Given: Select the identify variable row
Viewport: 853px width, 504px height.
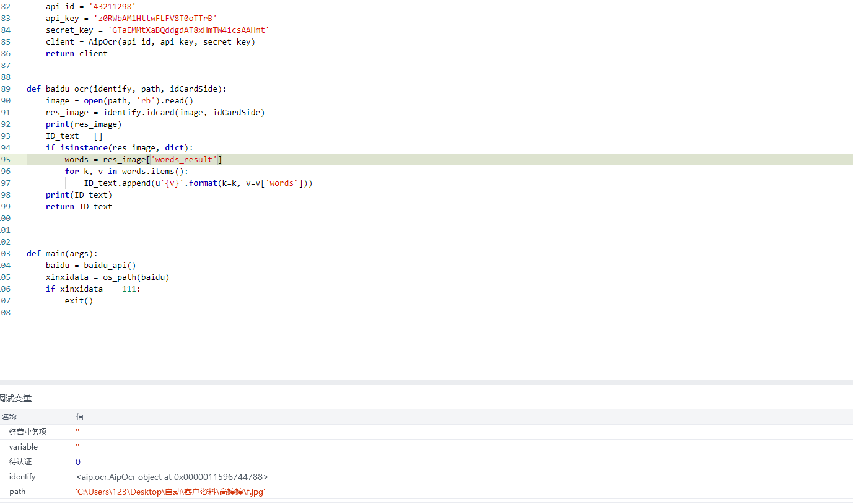Looking at the screenshot, I should (22, 476).
